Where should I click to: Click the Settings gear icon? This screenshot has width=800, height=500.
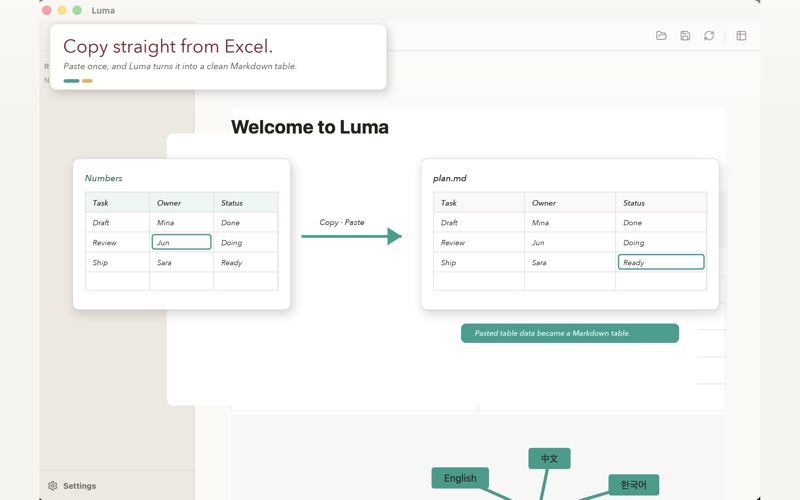(53, 485)
